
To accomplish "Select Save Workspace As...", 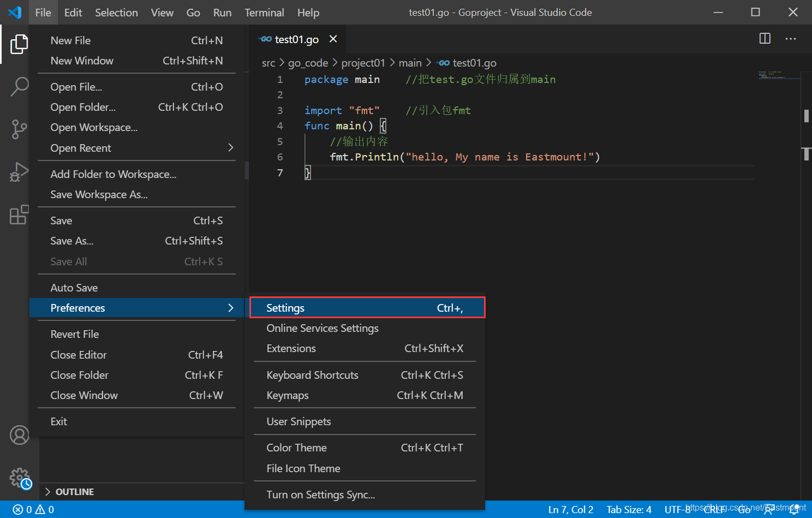I will click(x=136, y=194).
